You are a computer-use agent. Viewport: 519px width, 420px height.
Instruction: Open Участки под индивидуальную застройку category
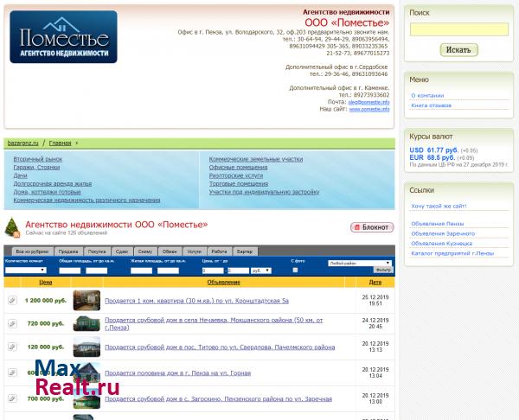pyautogui.click(x=264, y=192)
